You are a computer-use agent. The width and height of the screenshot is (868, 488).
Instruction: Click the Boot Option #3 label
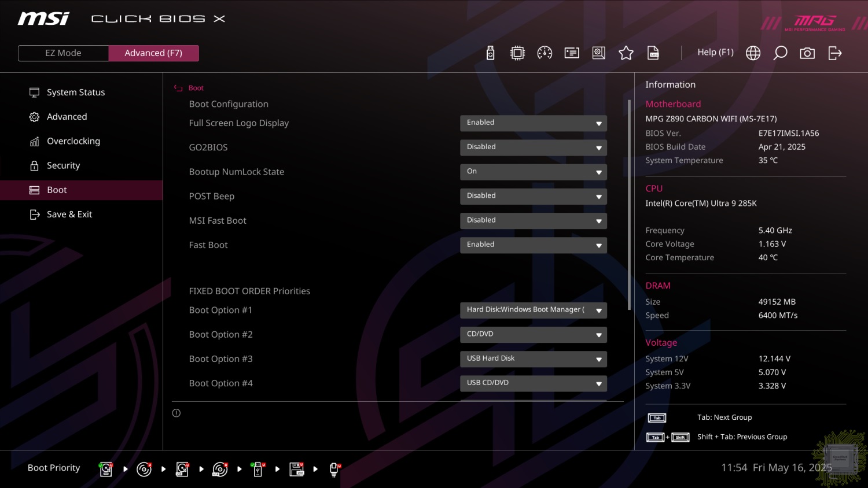[x=220, y=359]
